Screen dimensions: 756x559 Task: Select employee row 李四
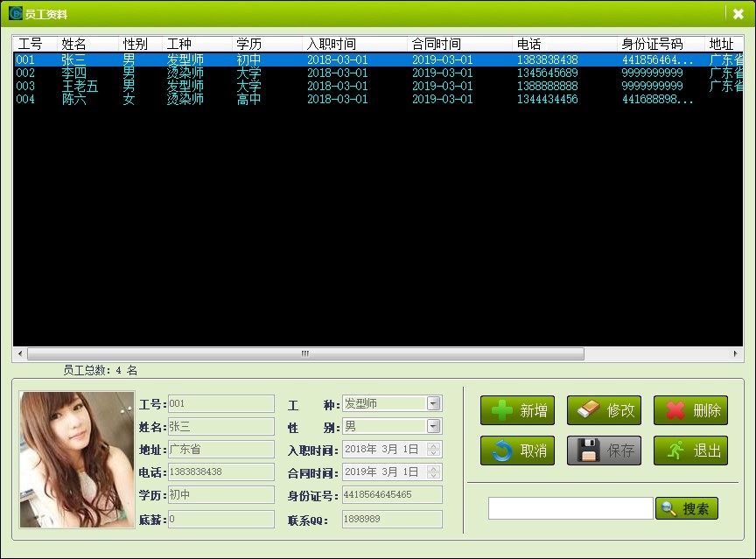tap(74, 73)
